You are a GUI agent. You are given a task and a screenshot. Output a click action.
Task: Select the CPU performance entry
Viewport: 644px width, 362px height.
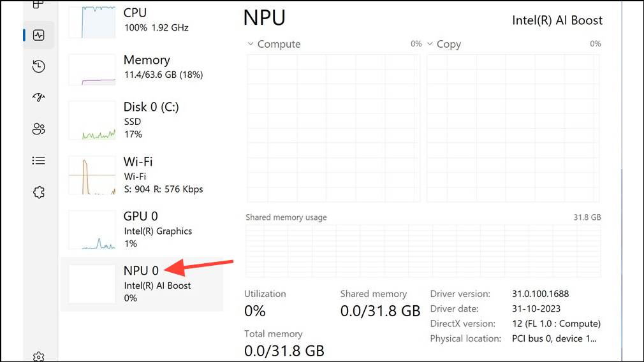pos(142,20)
